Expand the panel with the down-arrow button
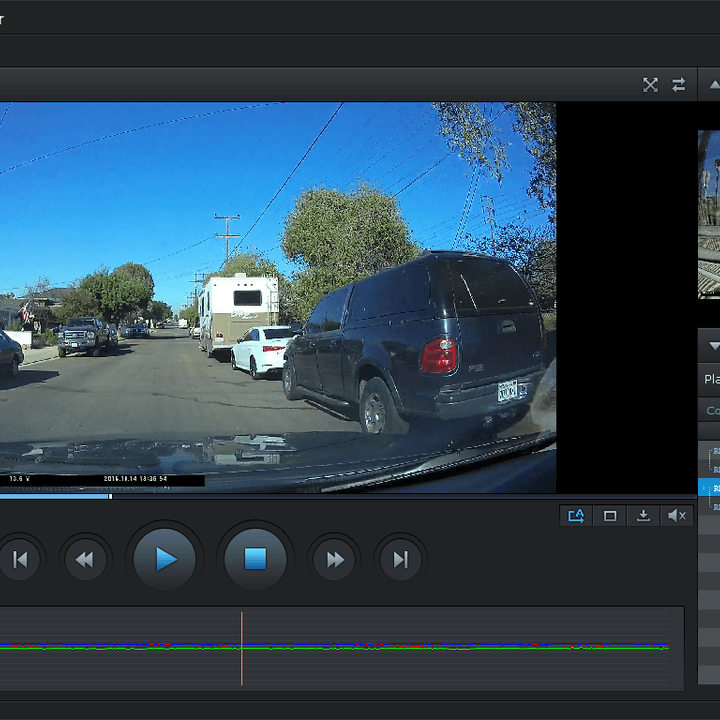 [714, 345]
